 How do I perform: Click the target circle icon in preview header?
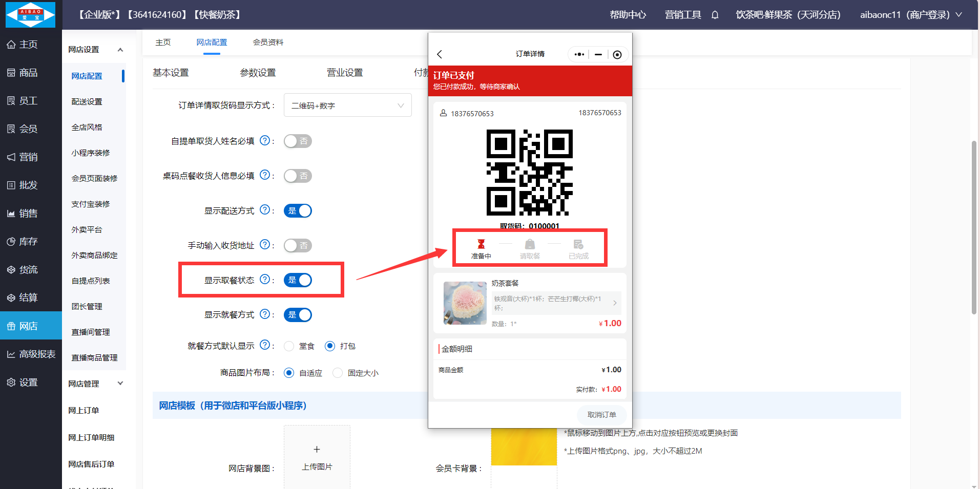[x=617, y=55]
